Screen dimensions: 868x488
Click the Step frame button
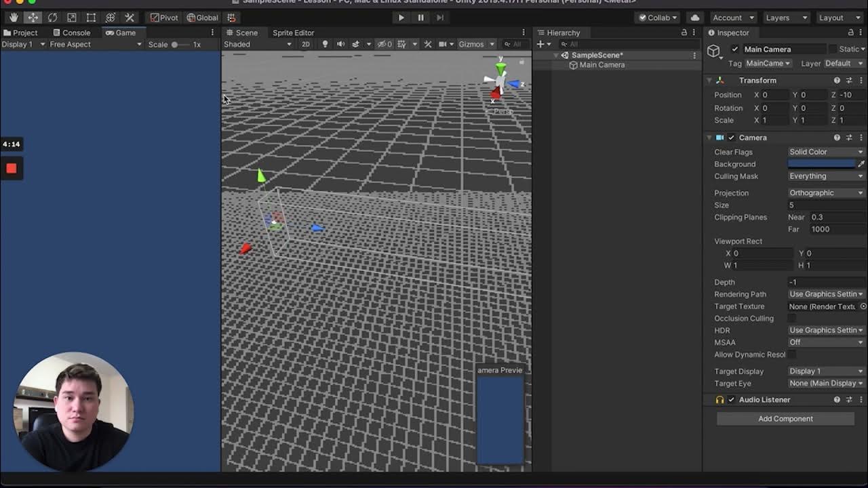click(x=439, y=18)
